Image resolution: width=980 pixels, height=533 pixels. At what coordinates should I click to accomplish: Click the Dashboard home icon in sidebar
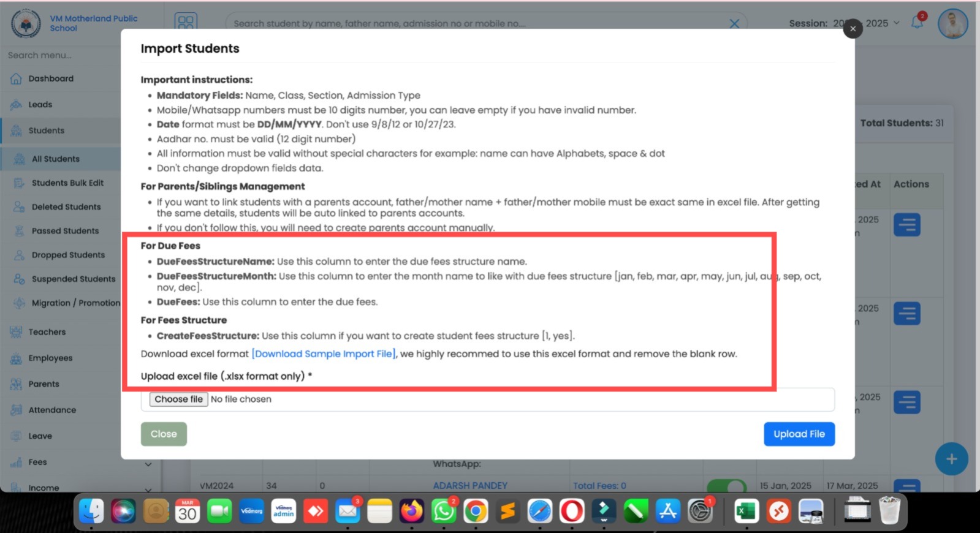pyautogui.click(x=16, y=78)
